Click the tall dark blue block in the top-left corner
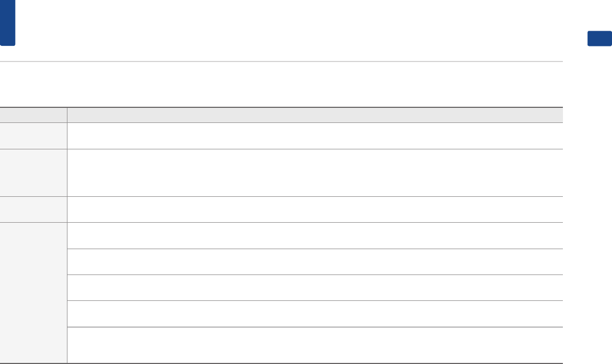 (8, 23)
